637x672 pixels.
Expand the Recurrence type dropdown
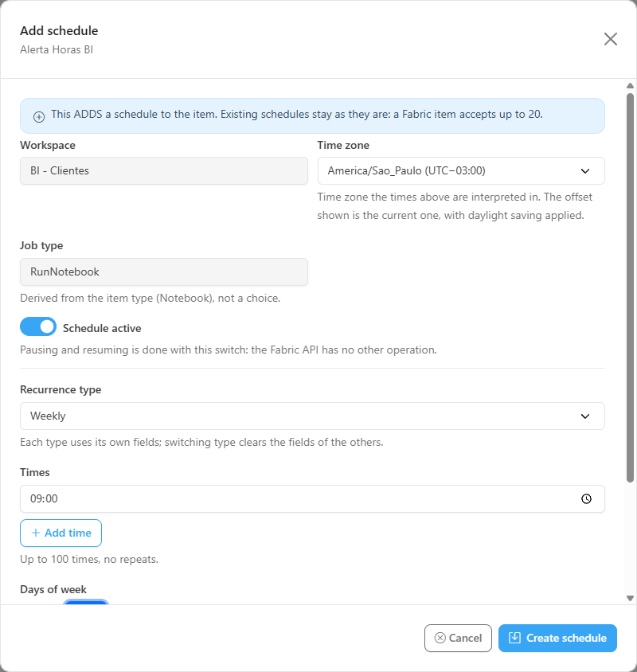pos(312,416)
